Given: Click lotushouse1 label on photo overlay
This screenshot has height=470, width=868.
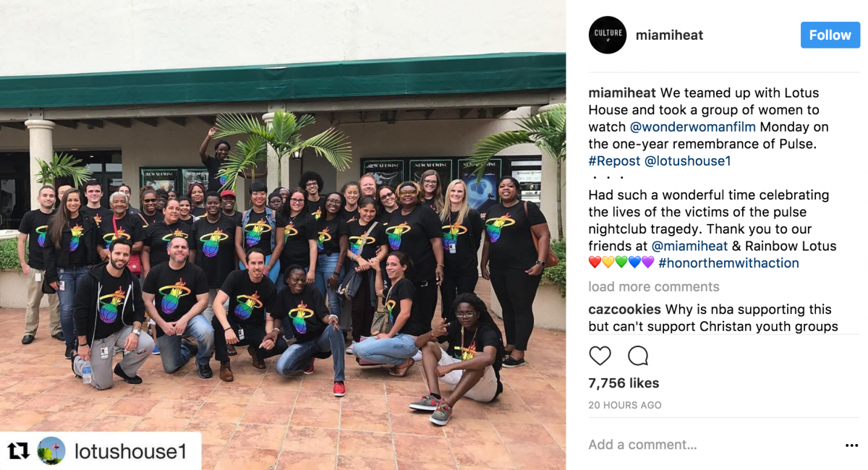Looking at the screenshot, I should point(131,452).
